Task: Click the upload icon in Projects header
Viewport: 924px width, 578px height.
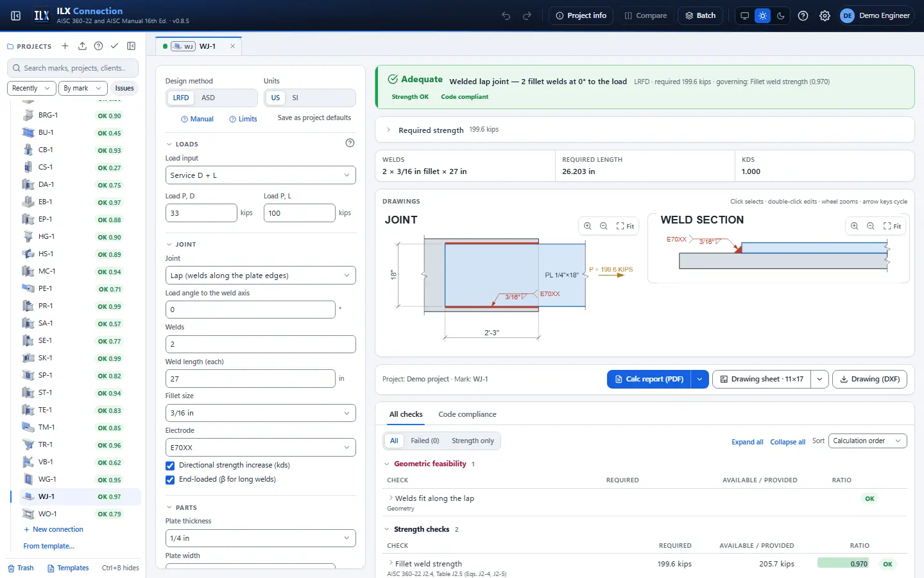Action: click(x=82, y=46)
